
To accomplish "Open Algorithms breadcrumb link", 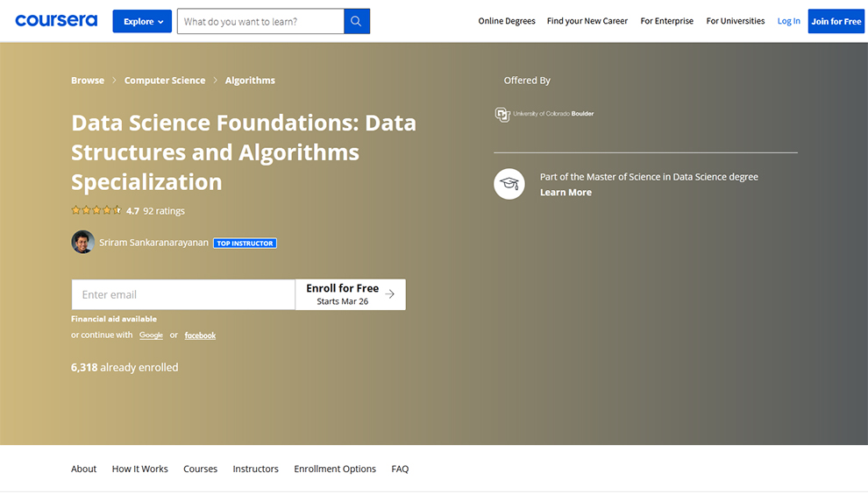I will (x=250, y=81).
